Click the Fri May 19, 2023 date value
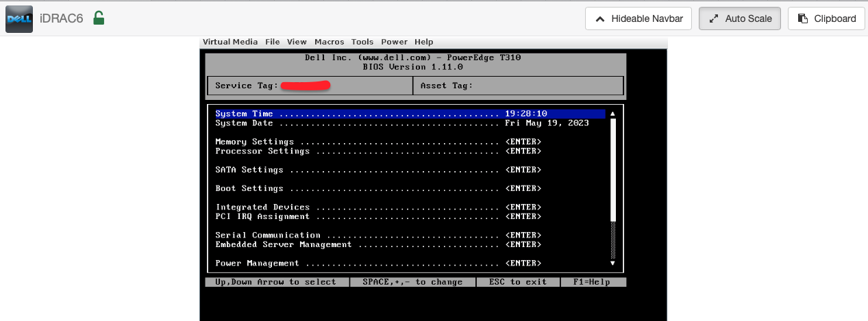Image resolution: width=868 pixels, height=321 pixels. pos(547,123)
